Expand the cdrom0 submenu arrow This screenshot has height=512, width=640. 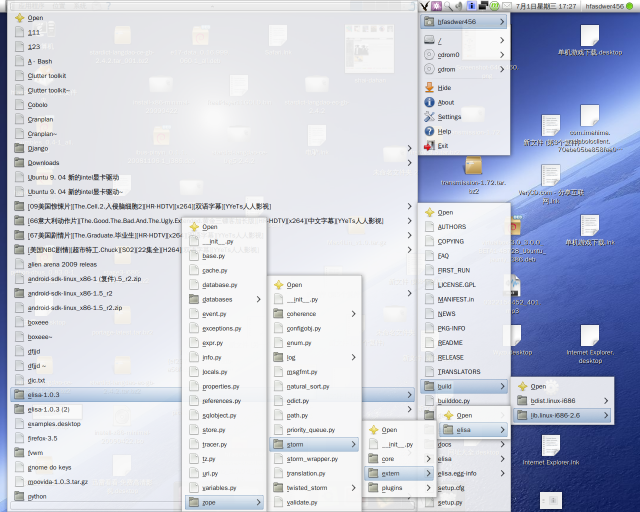[x=502, y=55]
